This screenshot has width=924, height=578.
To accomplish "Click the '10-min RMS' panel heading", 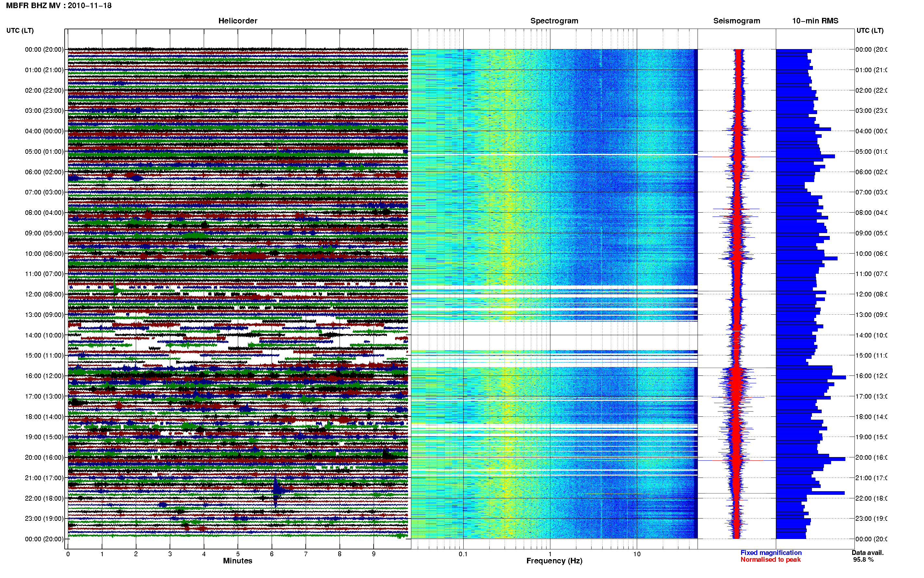I will click(815, 21).
